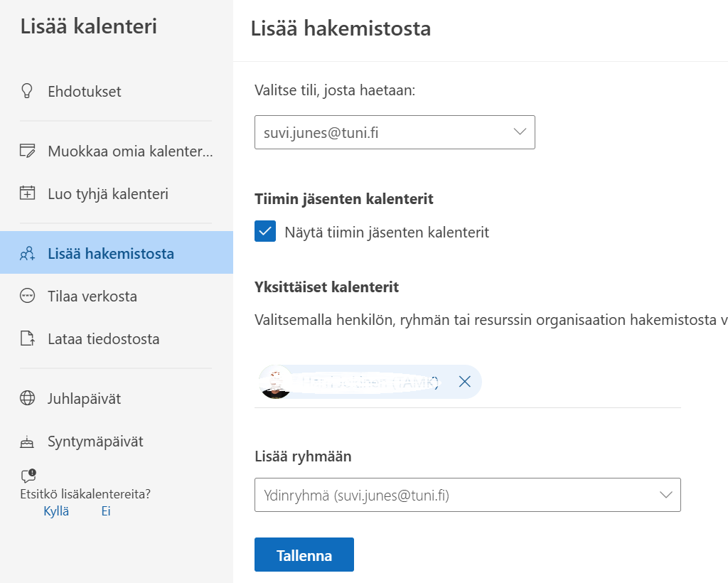Remove the selected person chip with X

(465, 382)
